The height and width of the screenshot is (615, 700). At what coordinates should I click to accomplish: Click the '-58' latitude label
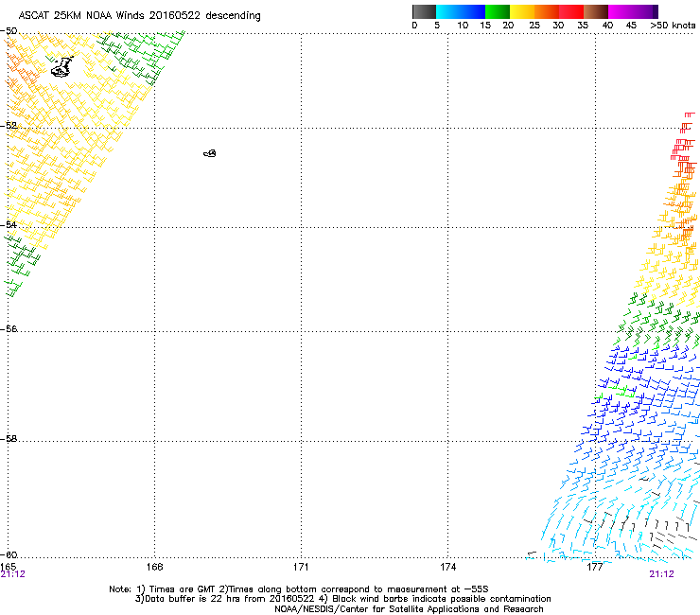tap(9, 439)
